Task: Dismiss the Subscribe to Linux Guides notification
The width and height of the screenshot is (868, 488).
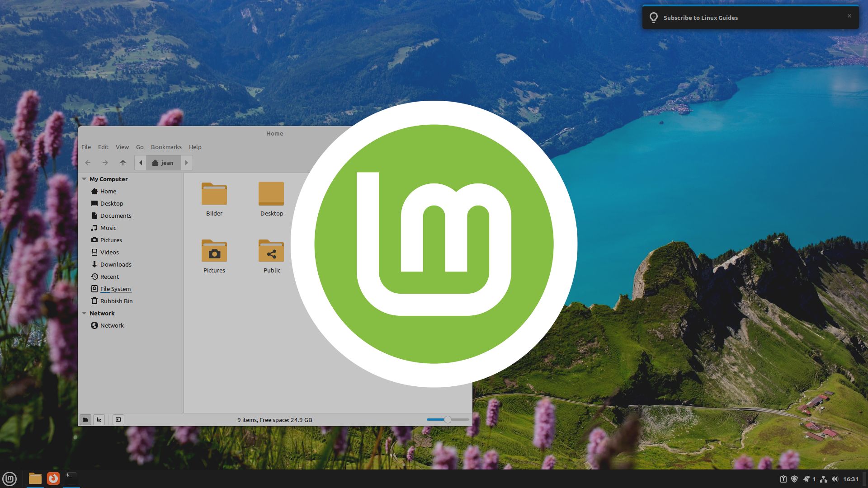Action: [x=849, y=16]
